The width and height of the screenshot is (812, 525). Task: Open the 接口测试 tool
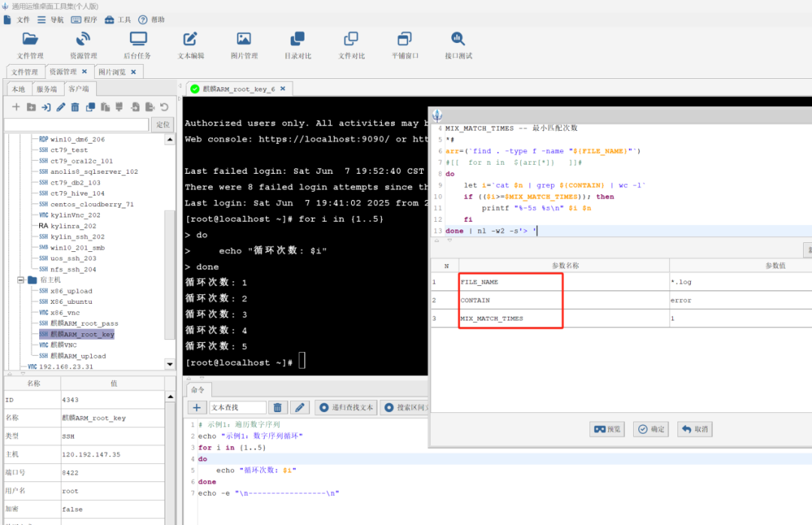(459, 44)
